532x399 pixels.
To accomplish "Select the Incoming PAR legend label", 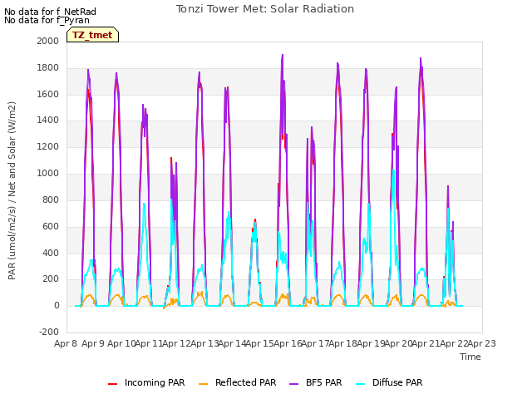I will [x=155, y=382].
